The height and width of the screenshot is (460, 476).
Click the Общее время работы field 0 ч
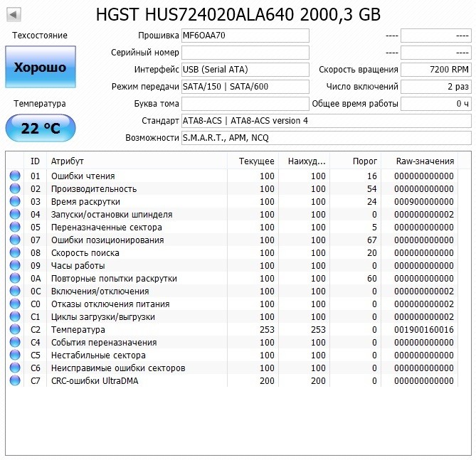point(436,104)
